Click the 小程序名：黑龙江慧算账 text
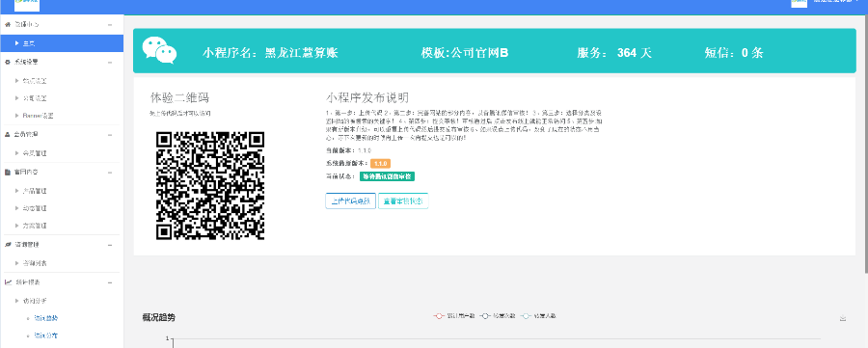This screenshot has height=348, width=868. pyautogui.click(x=270, y=53)
